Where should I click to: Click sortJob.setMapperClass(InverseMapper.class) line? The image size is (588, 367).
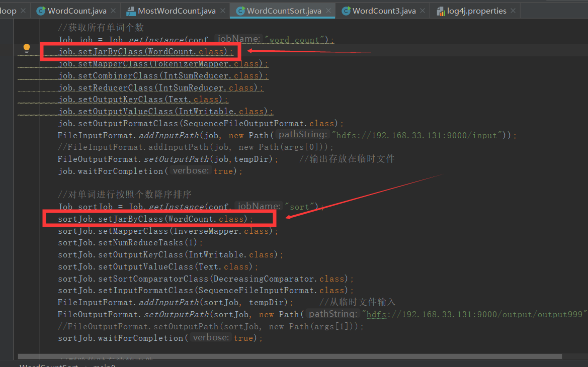coord(168,231)
